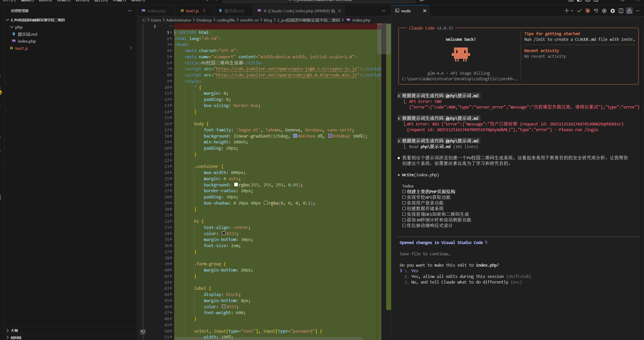Viewport: 644px width, 340px height.
Task: Click the orange Claude Code starburst icon
Action: pyautogui.click(x=588, y=11)
